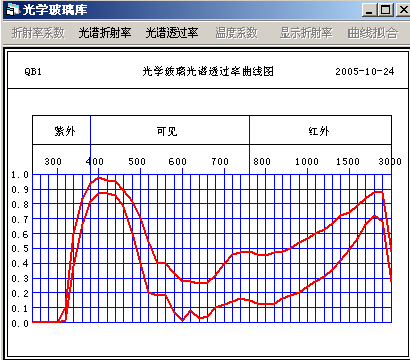Click the 1.0 transmittance axis label
The height and width of the screenshot is (360, 410).
click(x=20, y=175)
